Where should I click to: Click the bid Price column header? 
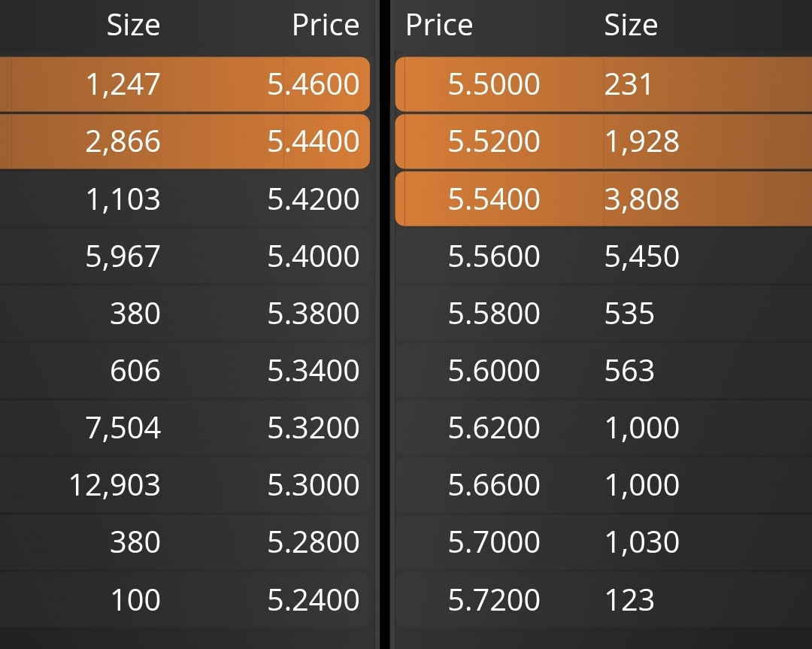[326, 25]
